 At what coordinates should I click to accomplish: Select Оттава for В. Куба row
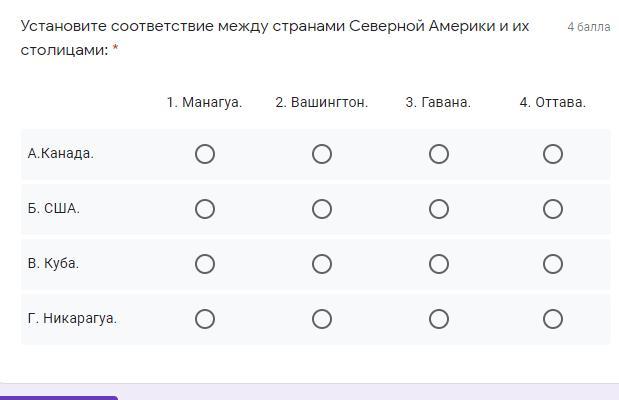[x=553, y=264]
